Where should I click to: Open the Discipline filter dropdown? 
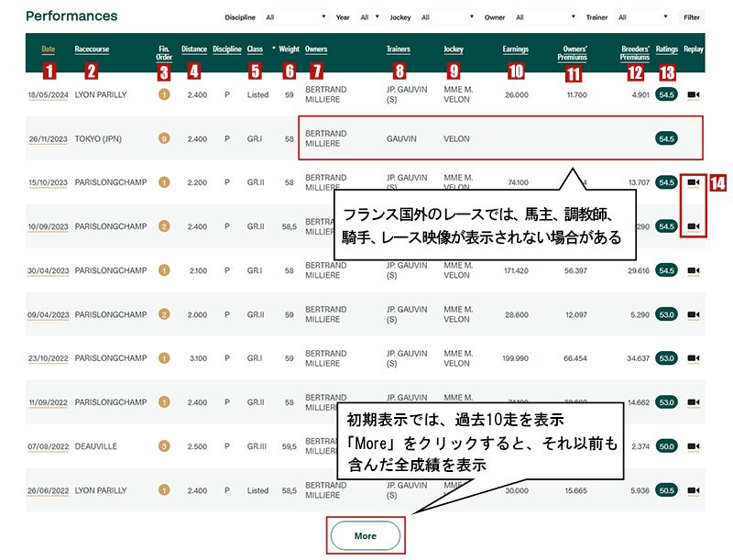[295, 16]
